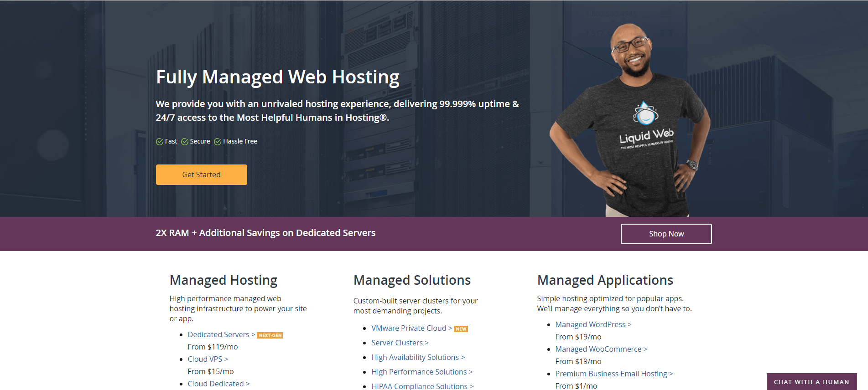Open the Chat With A Human widget

[x=811, y=382]
